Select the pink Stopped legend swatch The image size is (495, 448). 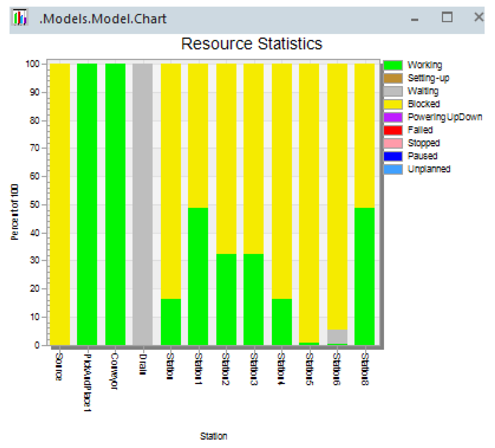coord(393,143)
